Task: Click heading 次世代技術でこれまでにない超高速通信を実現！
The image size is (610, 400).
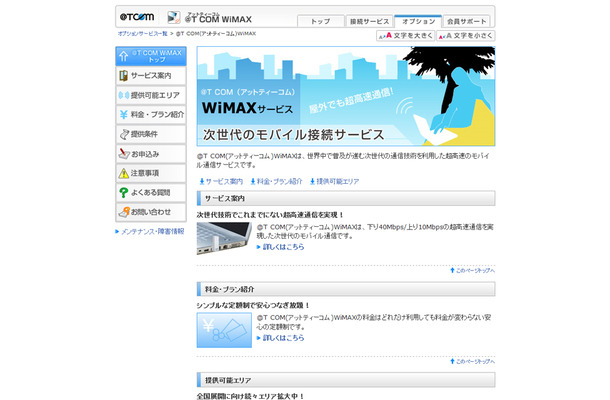Action: 270,215
